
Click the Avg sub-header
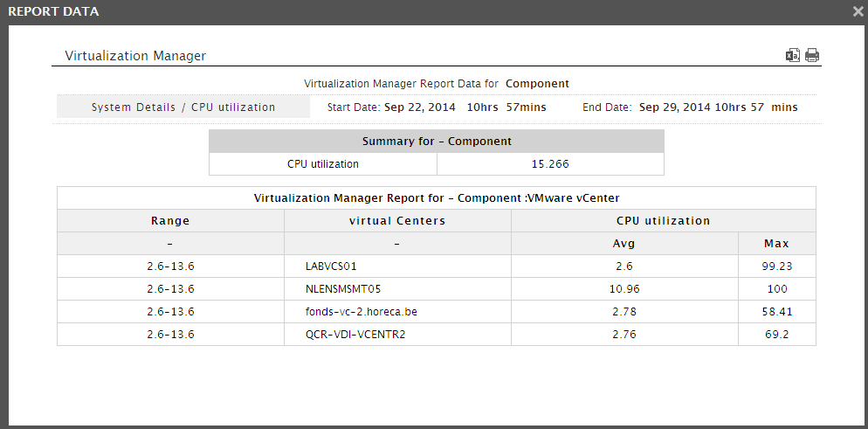tap(624, 244)
